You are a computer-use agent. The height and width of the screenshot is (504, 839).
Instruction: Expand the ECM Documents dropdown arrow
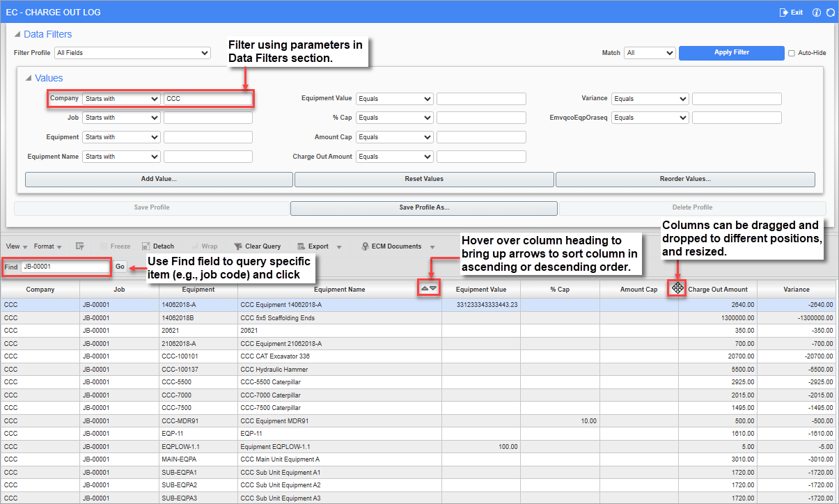point(432,247)
